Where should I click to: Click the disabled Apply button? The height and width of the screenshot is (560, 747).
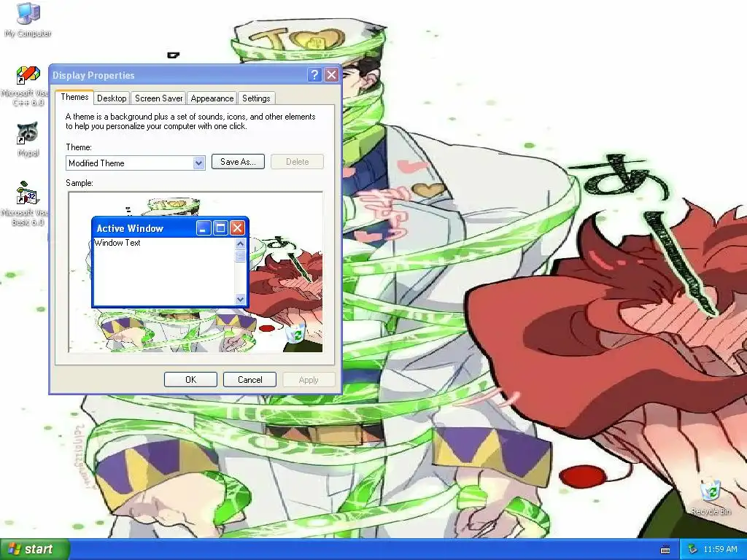click(x=309, y=379)
